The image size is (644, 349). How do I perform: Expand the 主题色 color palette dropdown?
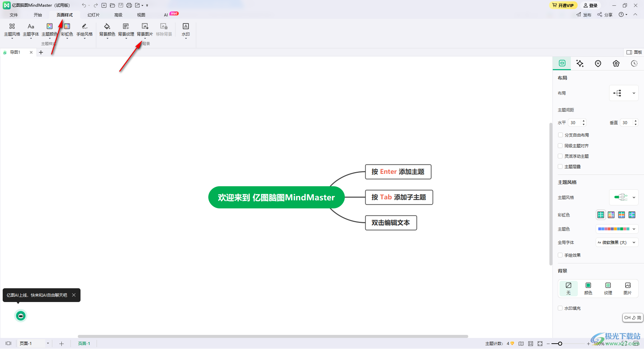[x=617, y=229]
